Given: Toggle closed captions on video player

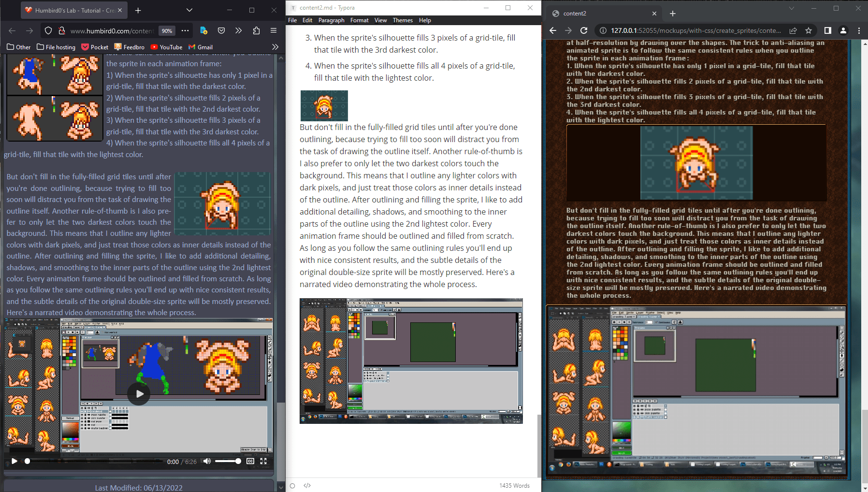Looking at the screenshot, I should click(250, 461).
